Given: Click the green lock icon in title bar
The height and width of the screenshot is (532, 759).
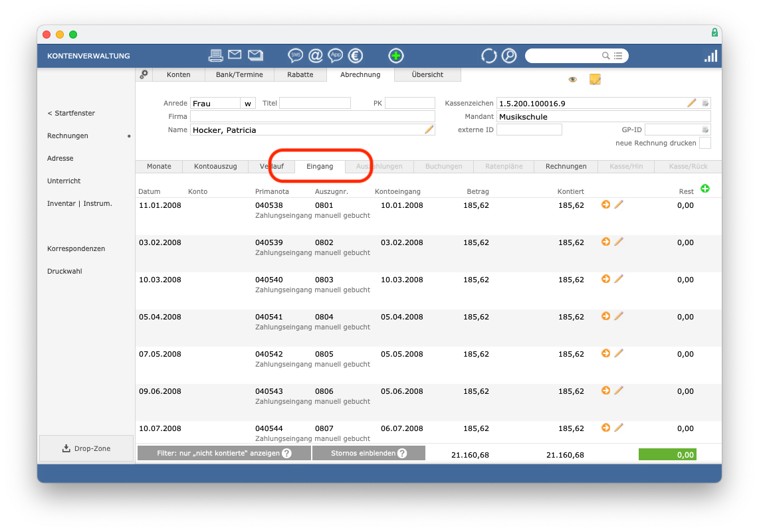Looking at the screenshot, I should tap(714, 33).
